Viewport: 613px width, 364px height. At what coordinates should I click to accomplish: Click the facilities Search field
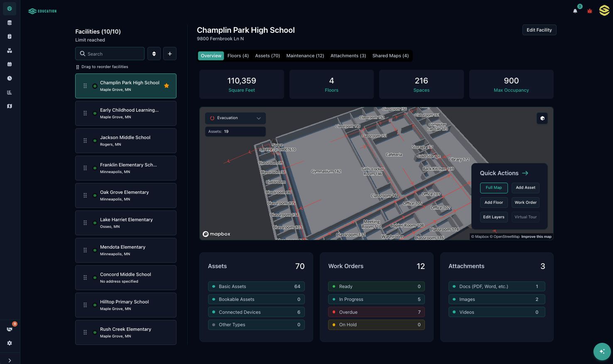(x=110, y=54)
